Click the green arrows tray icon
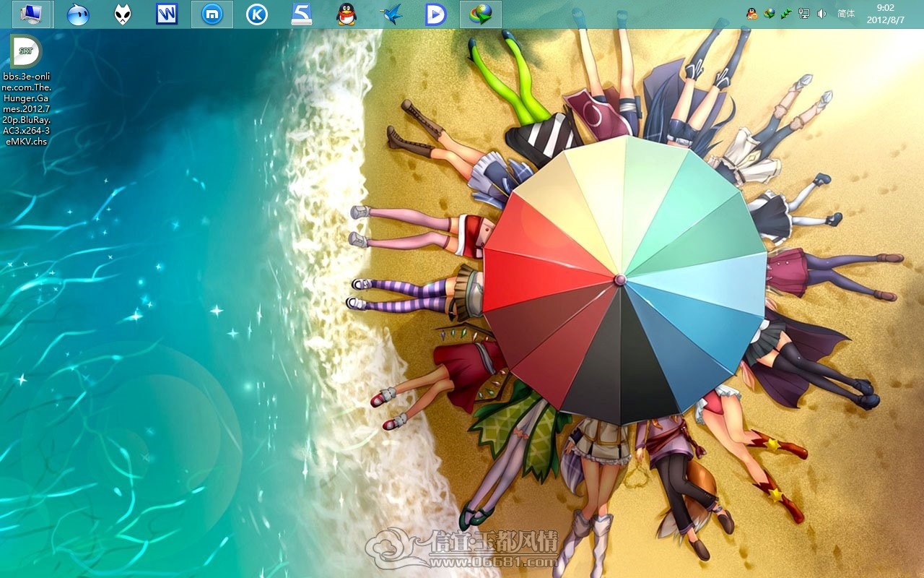The image size is (924, 578). (x=787, y=13)
